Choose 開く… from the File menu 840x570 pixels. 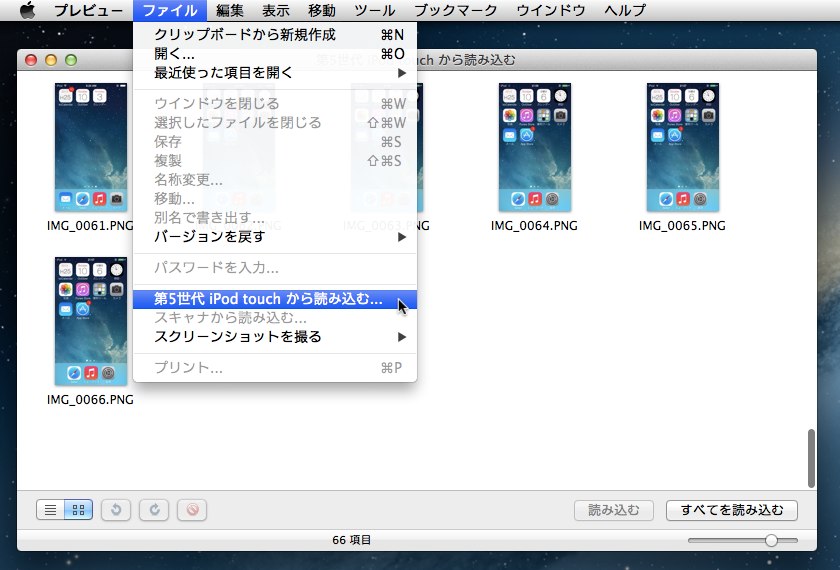(275, 54)
